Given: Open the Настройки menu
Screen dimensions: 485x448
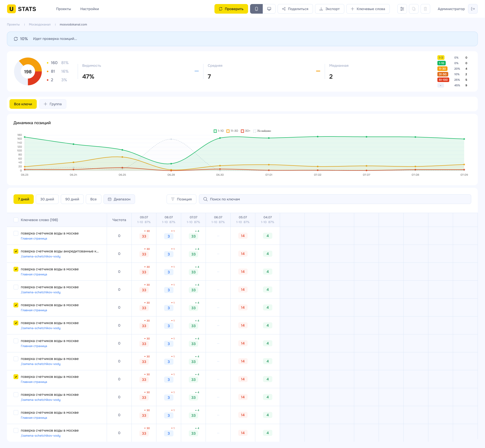Looking at the screenshot, I should 89,9.
